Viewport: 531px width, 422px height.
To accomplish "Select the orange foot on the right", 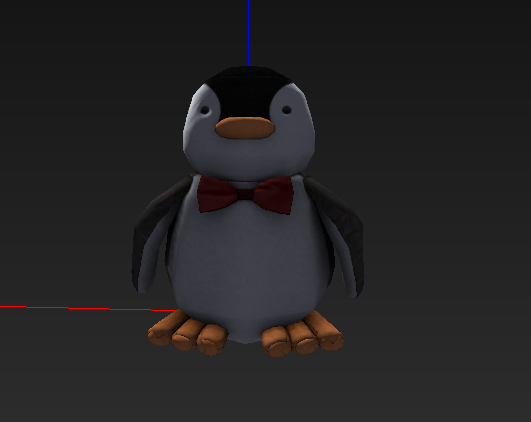I will (302, 335).
